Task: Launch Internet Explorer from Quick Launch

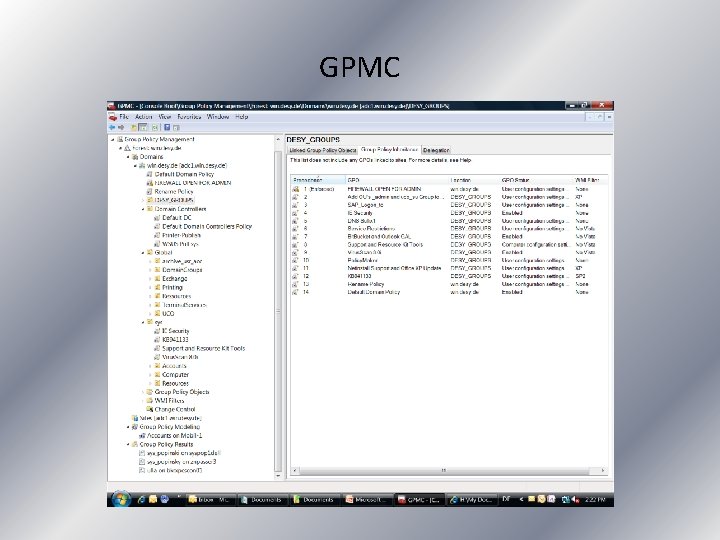Action: (x=141, y=499)
